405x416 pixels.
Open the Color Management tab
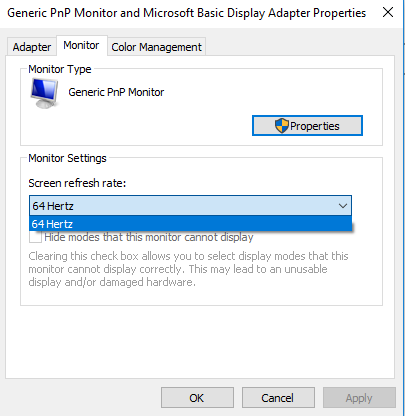[156, 47]
